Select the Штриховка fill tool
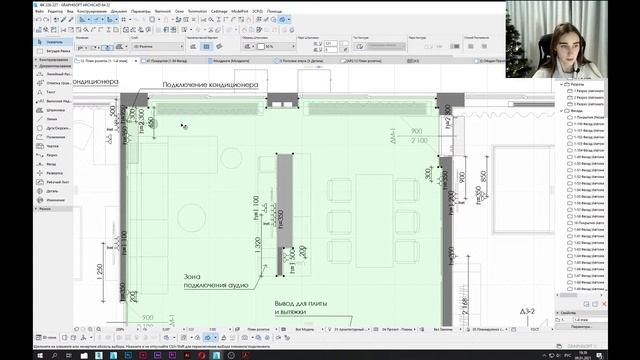This screenshot has width=640, height=360. tap(53, 110)
